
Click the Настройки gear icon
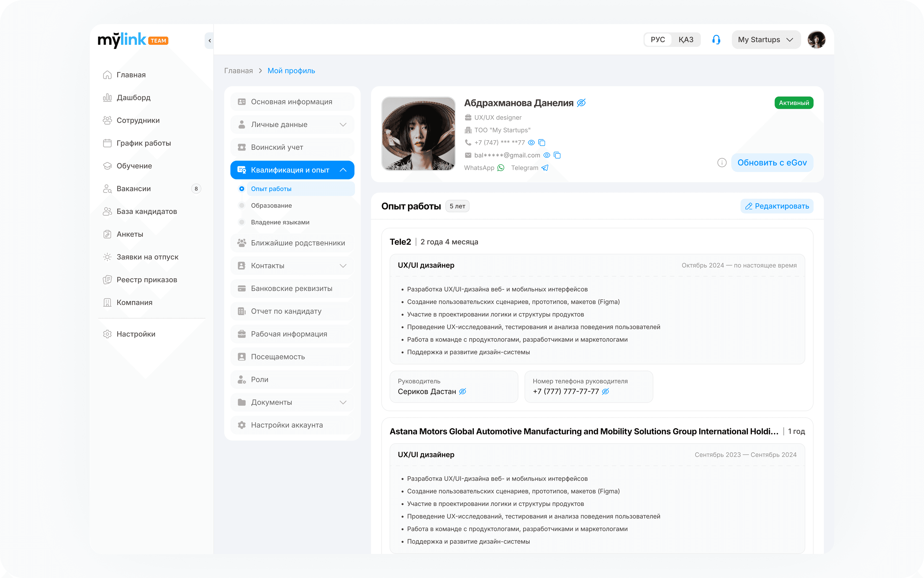[107, 334]
